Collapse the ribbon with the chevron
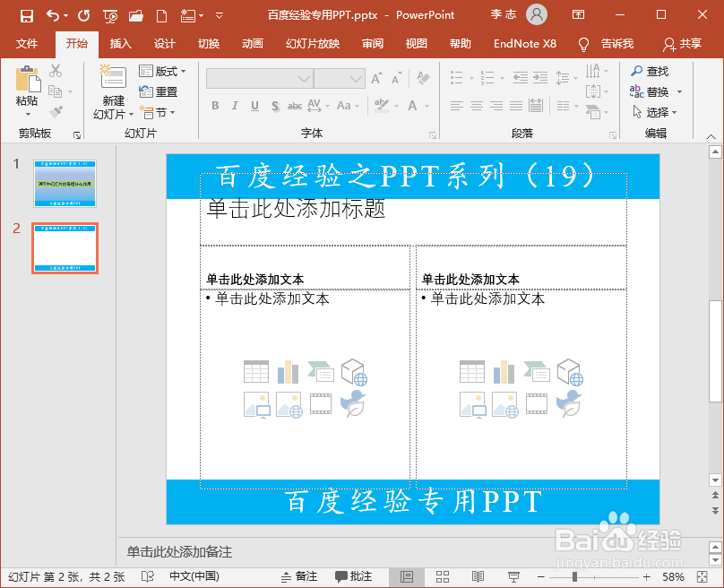The image size is (724, 588). [711, 136]
